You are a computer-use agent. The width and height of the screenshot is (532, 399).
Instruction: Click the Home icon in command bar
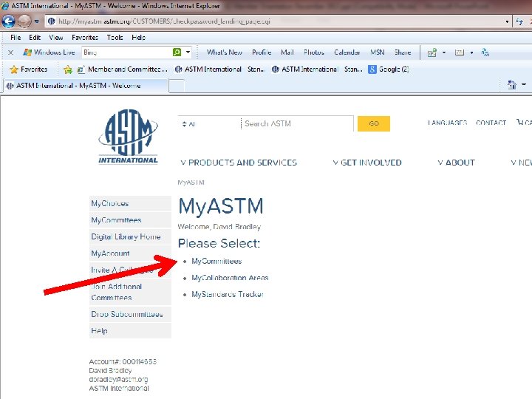point(511,84)
